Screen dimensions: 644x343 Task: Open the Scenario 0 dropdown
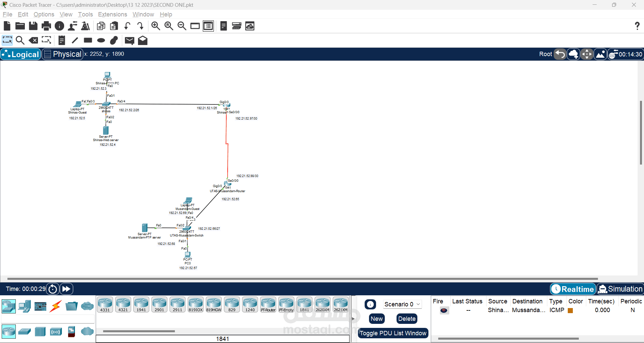[402, 304]
